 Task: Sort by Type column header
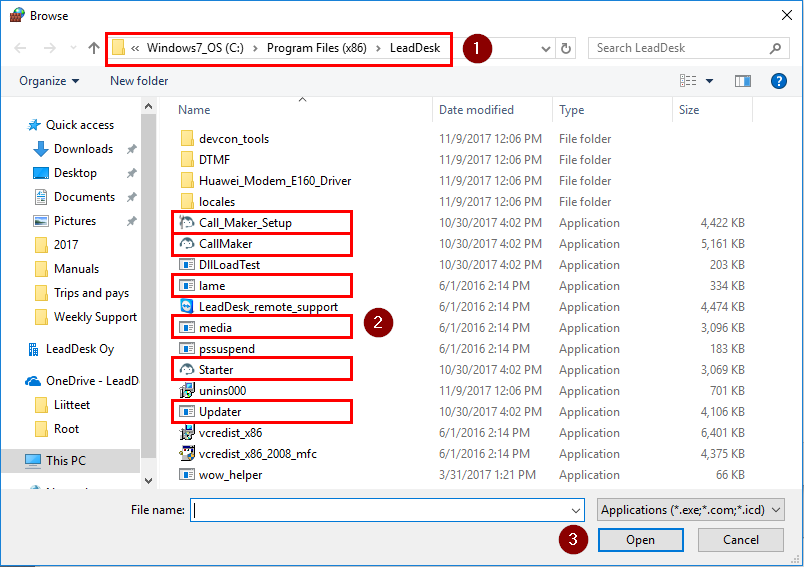coord(571,110)
